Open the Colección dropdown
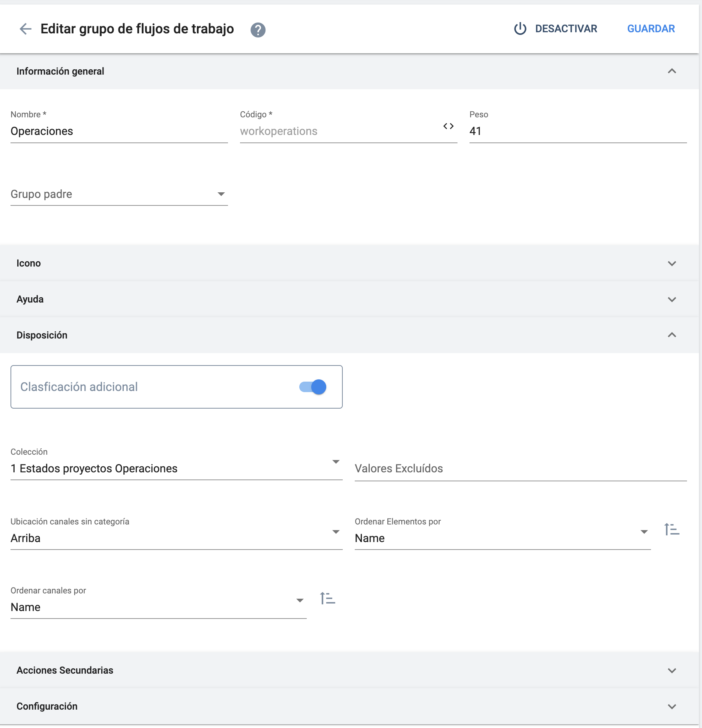 [176, 468]
